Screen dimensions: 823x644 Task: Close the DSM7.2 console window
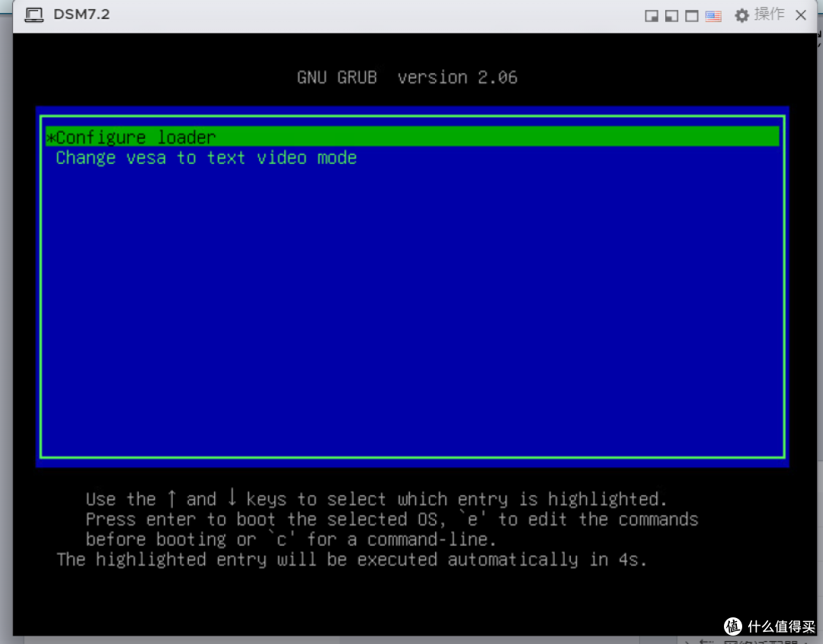click(x=800, y=15)
